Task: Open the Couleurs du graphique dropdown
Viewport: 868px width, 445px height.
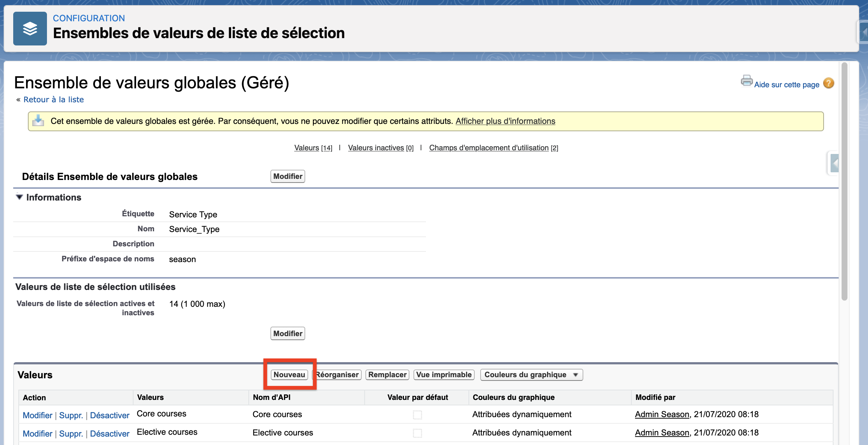Action: [531, 375]
